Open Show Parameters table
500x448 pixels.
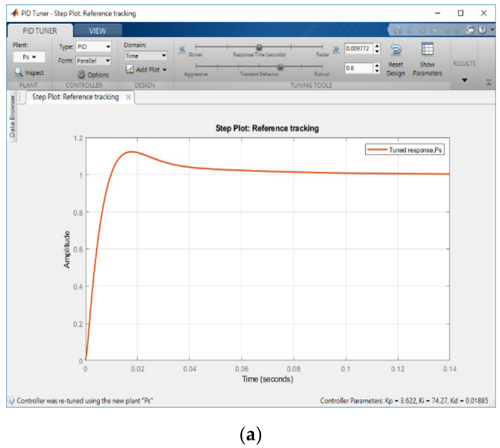(427, 49)
